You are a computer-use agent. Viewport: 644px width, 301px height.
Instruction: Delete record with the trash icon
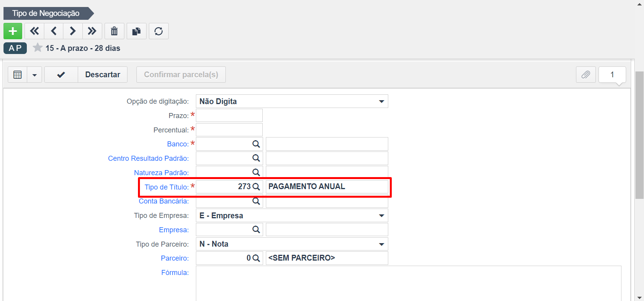[x=114, y=31]
